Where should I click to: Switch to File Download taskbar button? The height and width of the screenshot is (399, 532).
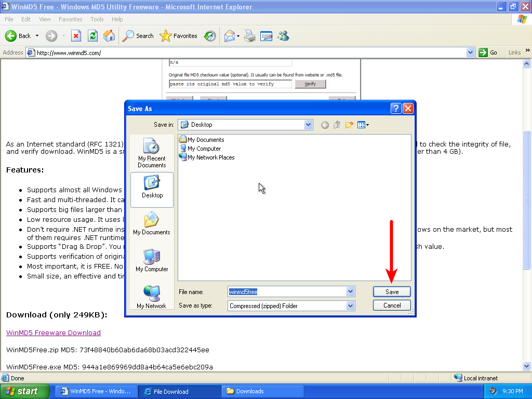(x=179, y=392)
